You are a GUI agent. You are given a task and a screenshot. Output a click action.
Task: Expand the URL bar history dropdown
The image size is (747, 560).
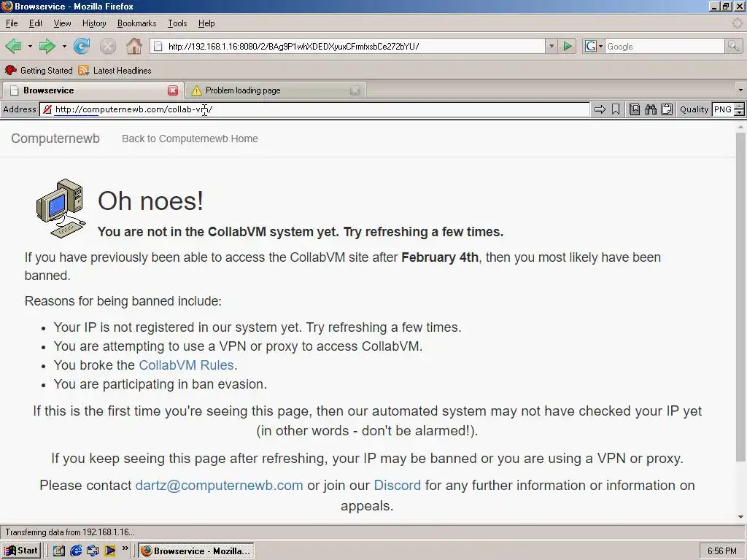pos(551,46)
